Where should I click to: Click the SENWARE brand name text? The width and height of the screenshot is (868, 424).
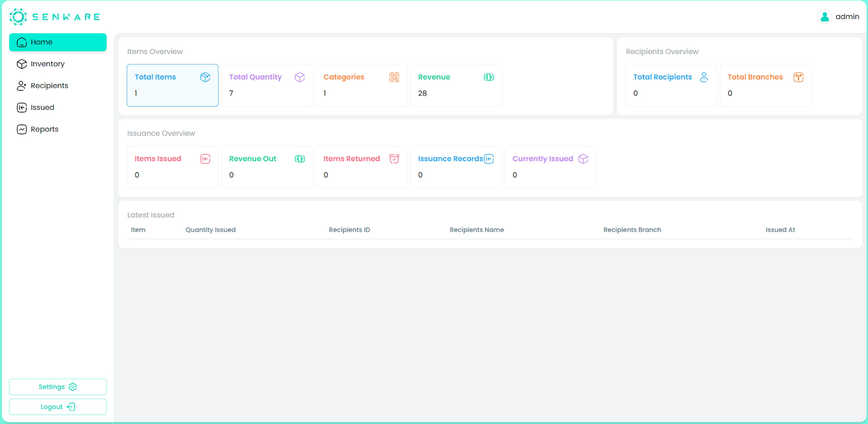66,17
